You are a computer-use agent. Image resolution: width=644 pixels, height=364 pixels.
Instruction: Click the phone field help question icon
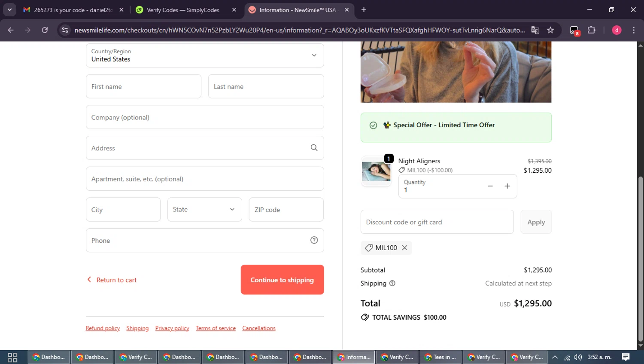click(314, 240)
